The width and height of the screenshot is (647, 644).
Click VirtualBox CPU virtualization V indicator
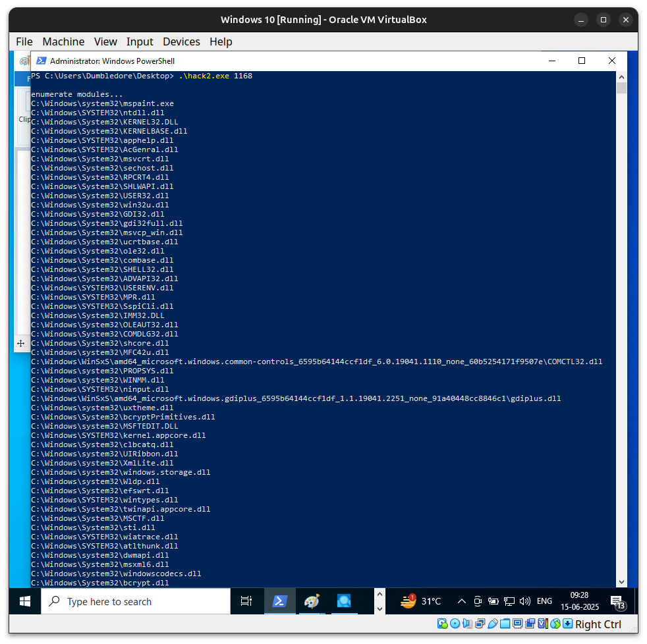[x=543, y=624]
